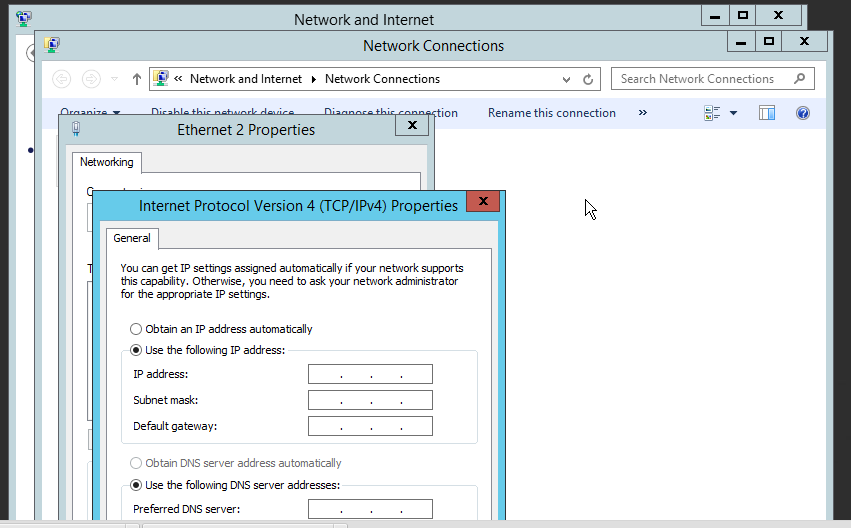Expand the breadcrumb arrow after Network and Internet
This screenshot has width=851, height=528.
point(313,79)
